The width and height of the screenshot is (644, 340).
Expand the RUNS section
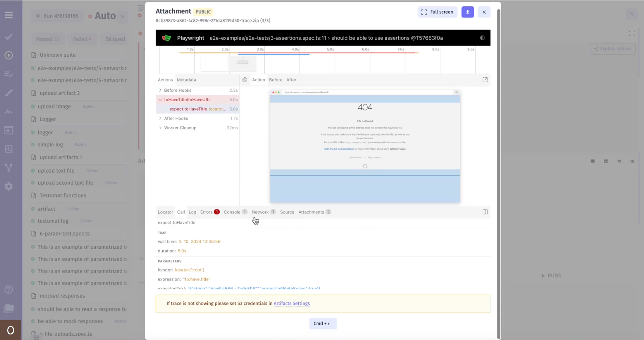(551, 276)
